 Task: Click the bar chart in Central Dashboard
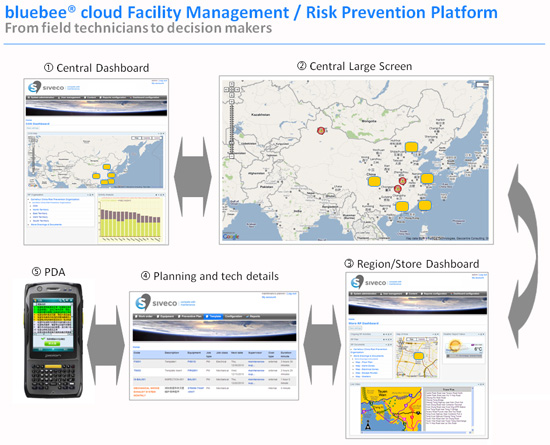(130, 220)
